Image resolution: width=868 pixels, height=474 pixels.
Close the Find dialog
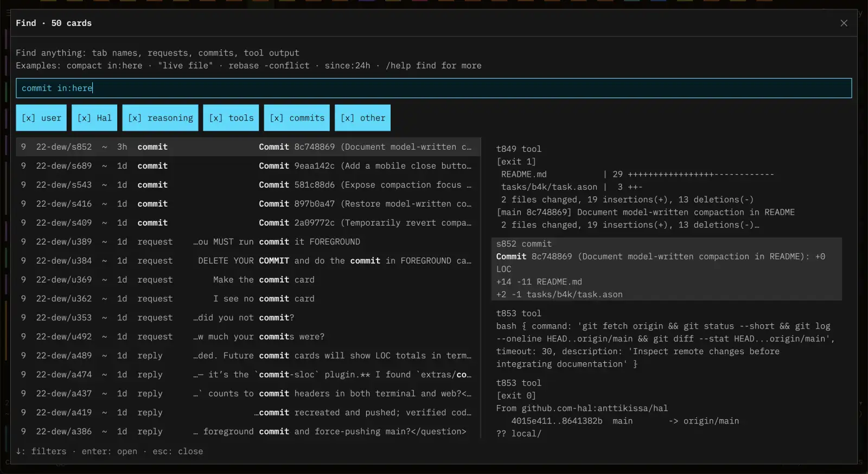pos(844,23)
